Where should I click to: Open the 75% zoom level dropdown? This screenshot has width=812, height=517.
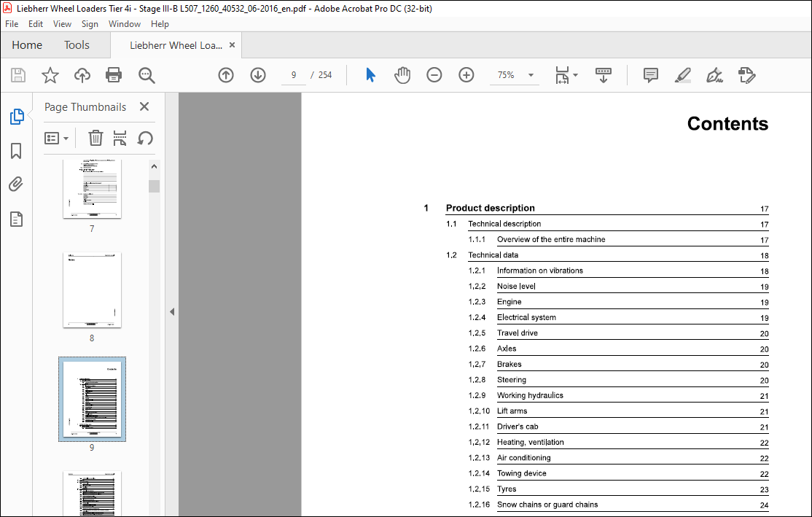point(531,75)
